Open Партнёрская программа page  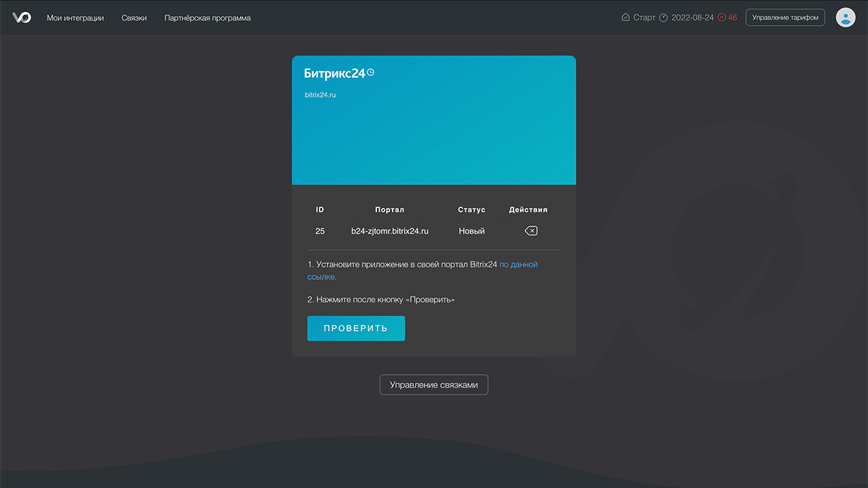(x=208, y=18)
